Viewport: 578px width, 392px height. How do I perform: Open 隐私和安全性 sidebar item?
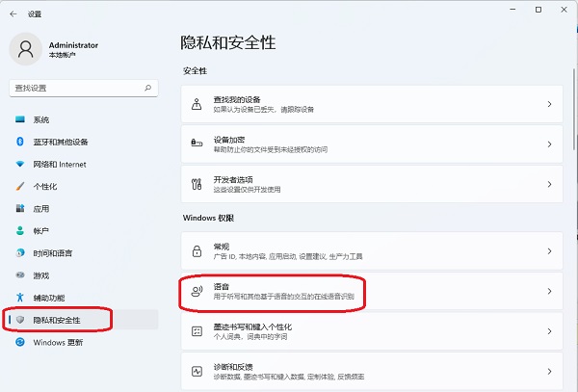[57, 320]
